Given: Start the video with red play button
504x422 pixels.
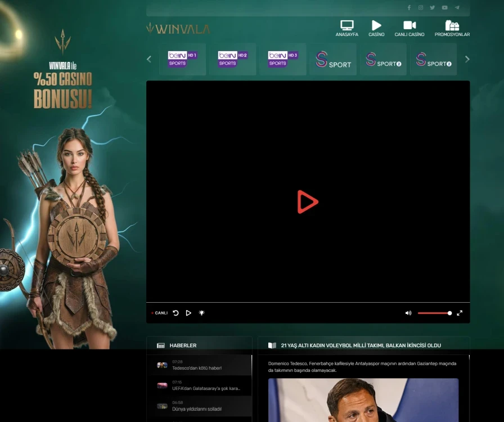Looking at the screenshot, I should pyautogui.click(x=308, y=202).
